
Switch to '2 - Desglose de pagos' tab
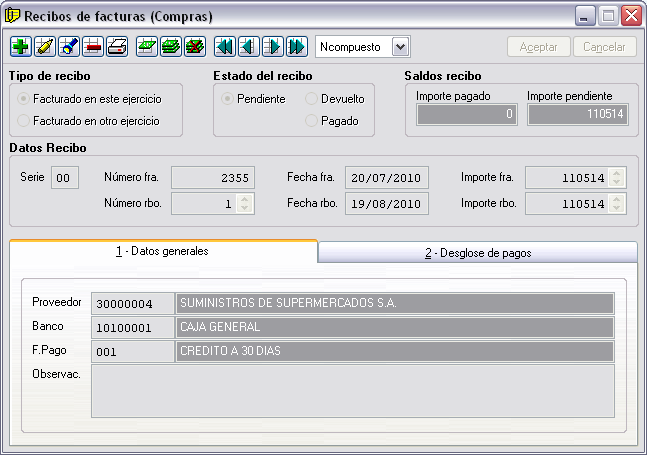(x=478, y=253)
